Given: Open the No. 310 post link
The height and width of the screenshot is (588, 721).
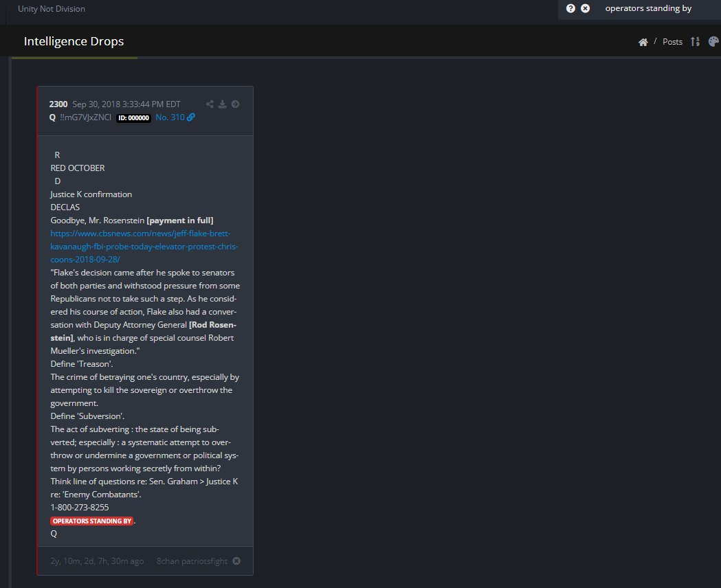Looking at the screenshot, I should 175,117.
